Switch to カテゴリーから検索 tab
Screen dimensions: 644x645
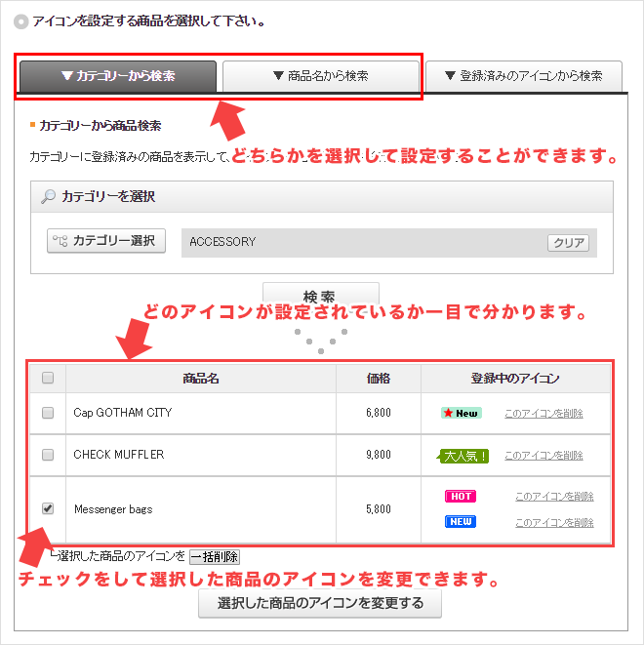(118, 76)
